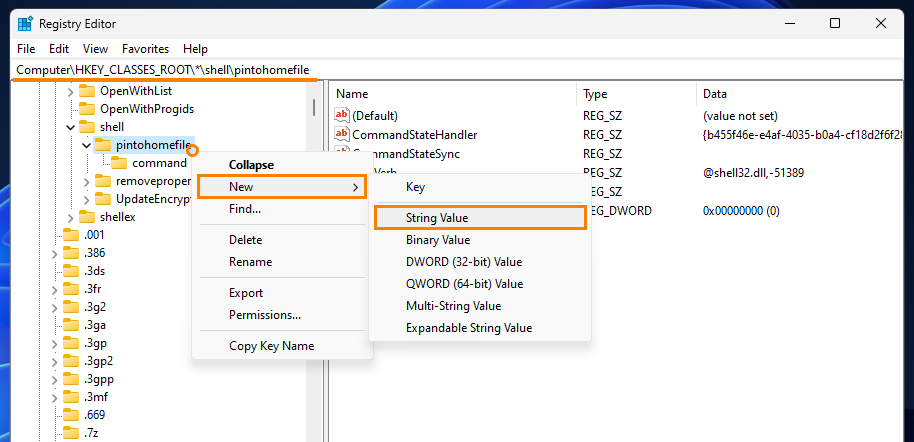This screenshot has height=442, width=914.
Task: Expand the .3fr key
Action: (x=54, y=290)
